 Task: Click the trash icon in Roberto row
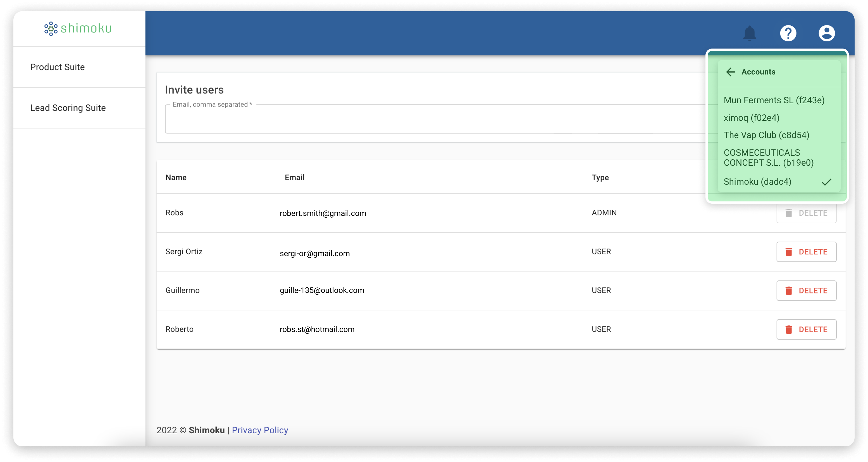coord(788,329)
